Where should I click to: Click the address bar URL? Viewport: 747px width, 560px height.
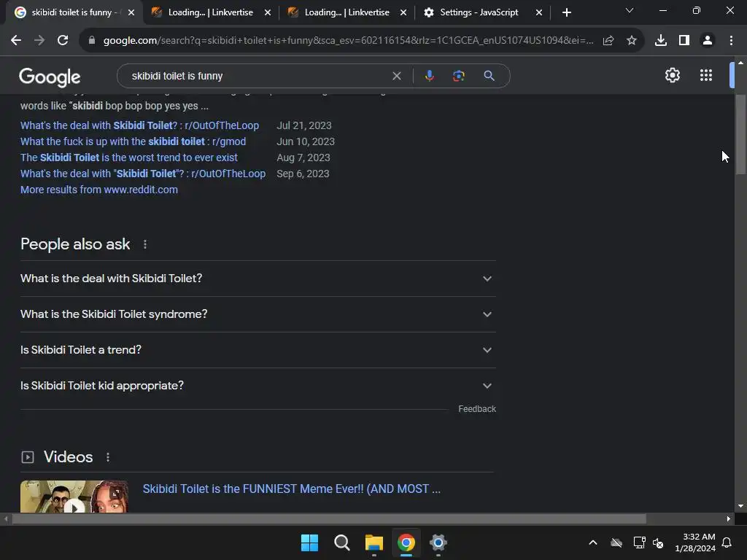[348, 41]
